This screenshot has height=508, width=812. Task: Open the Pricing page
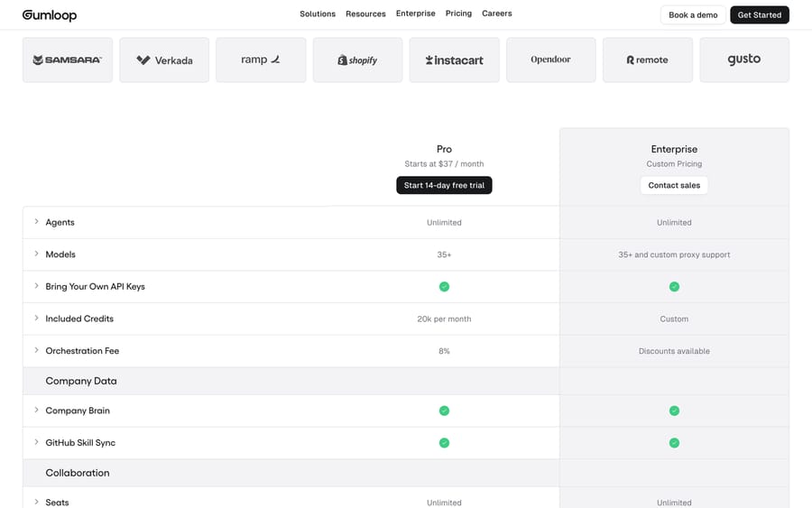pyautogui.click(x=458, y=14)
